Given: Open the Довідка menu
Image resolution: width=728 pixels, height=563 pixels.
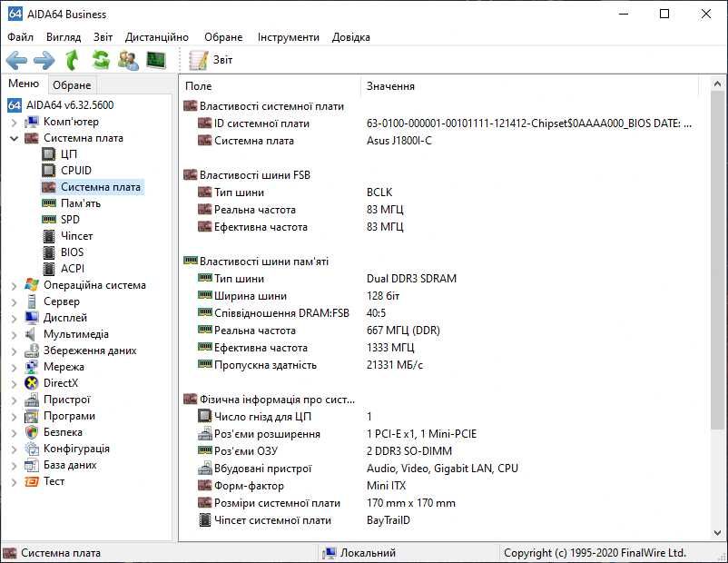Looking at the screenshot, I should [351, 37].
